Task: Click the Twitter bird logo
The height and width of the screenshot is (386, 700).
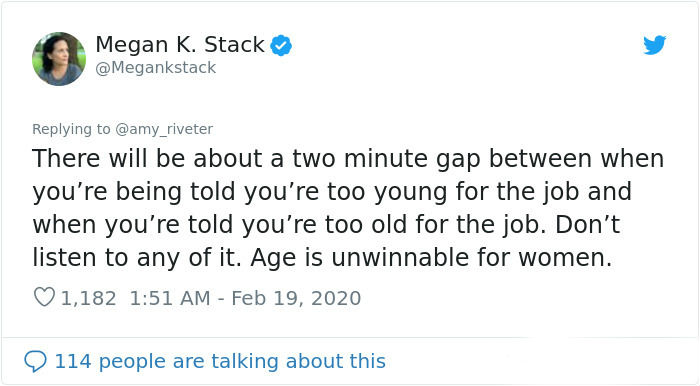Action: pyautogui.click(x=654, y=45)
